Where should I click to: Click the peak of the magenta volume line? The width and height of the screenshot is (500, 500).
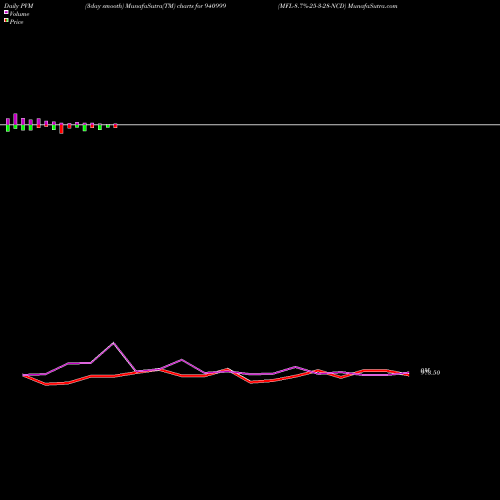(x=113, y=343)
